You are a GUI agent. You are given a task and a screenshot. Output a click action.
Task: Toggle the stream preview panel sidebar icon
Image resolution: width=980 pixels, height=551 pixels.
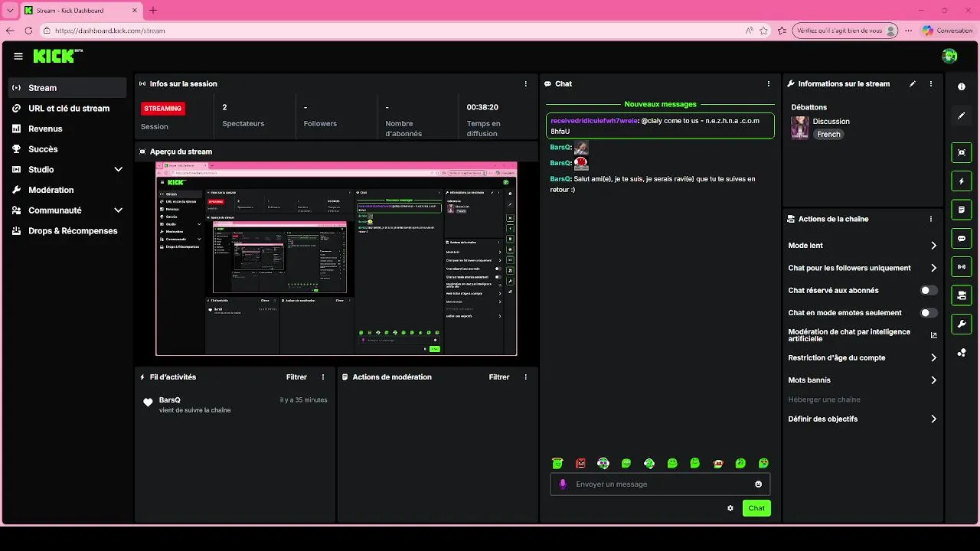click(962, 152)
